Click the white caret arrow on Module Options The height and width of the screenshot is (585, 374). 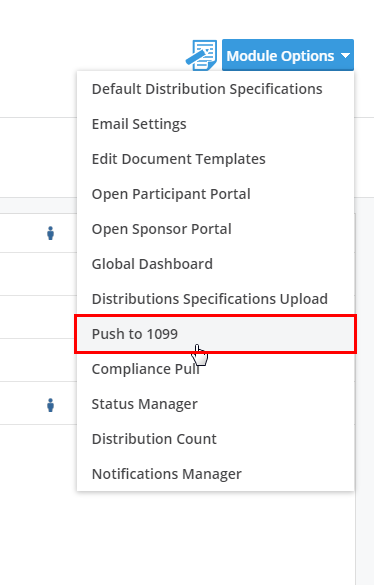click(x=345, y=56)
